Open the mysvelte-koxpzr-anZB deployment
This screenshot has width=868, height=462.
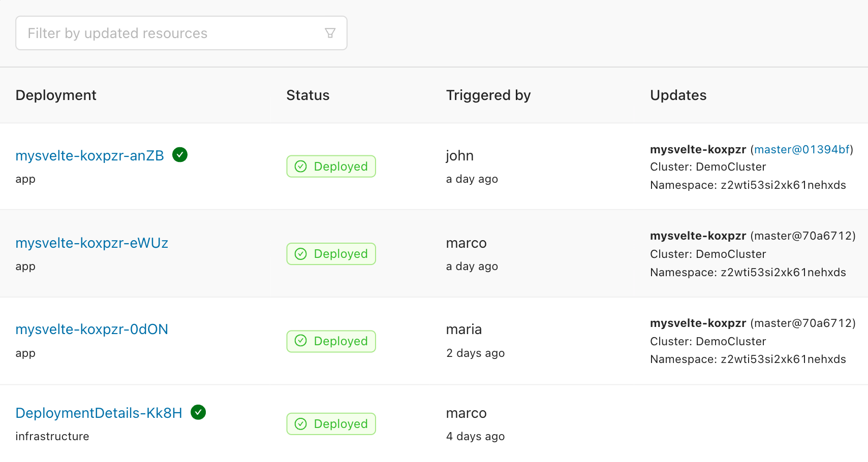tap(90, 155)
